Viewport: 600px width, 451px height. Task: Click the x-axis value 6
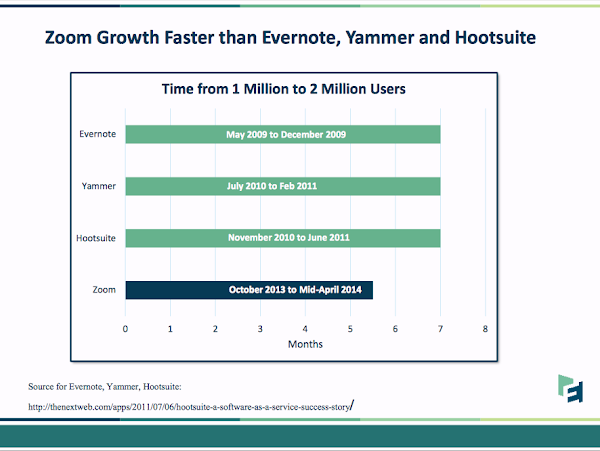pos(395,329)
